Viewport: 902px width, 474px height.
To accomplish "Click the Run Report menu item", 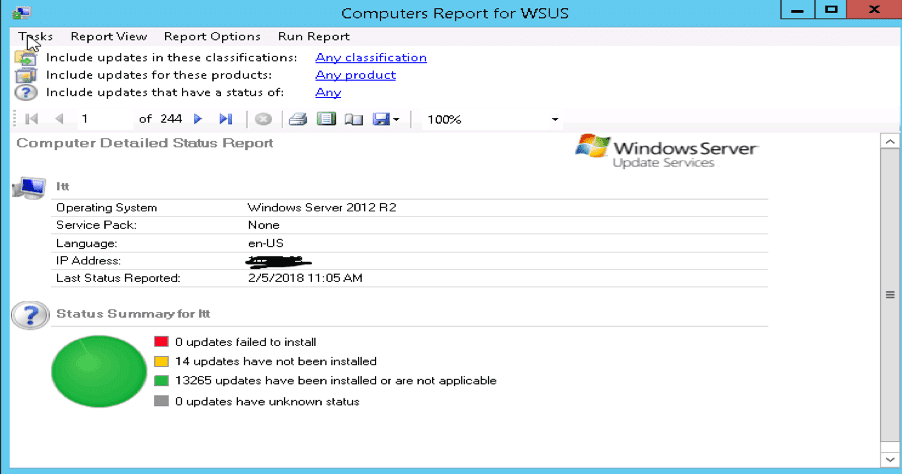I will 313,36.
